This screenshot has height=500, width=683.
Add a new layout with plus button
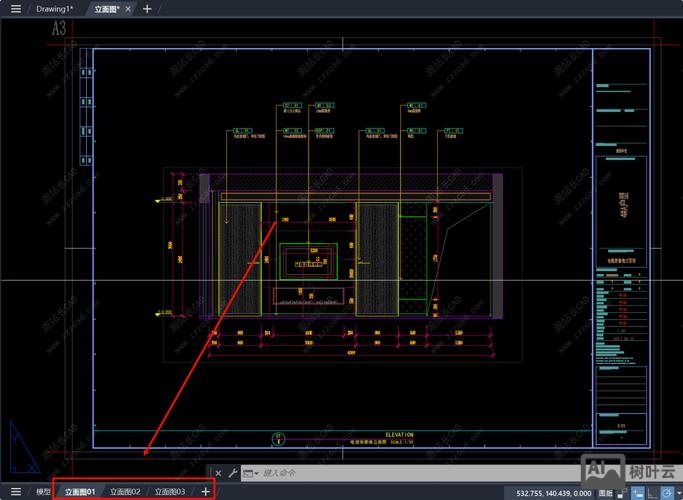[x=206, y=491]
